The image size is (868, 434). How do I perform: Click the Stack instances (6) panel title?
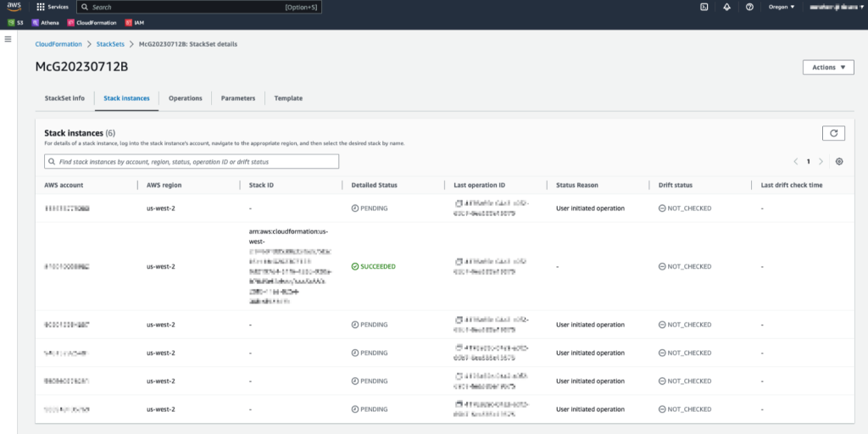[80, 133]
